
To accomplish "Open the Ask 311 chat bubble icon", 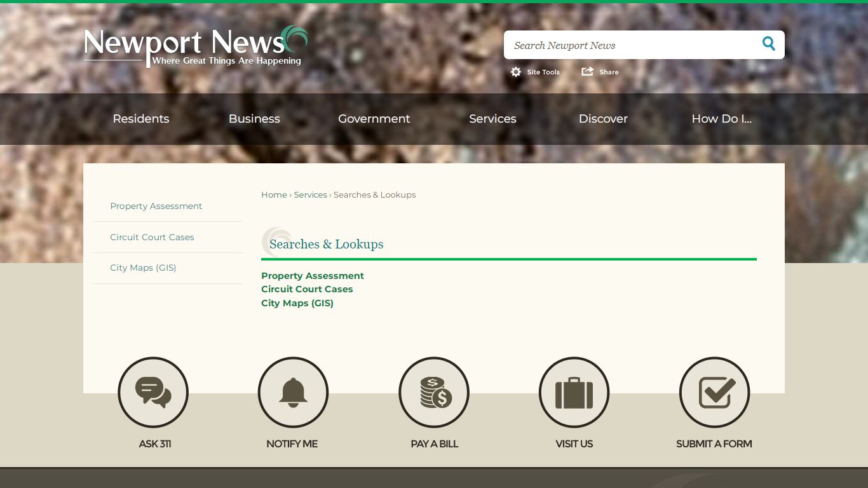I will coord(153,392).
